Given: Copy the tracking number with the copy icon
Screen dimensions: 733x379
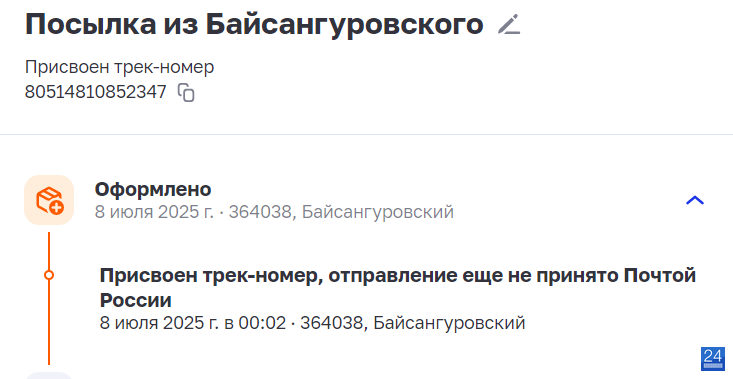Looking at the screenshot, I should (x=186, y=92).
